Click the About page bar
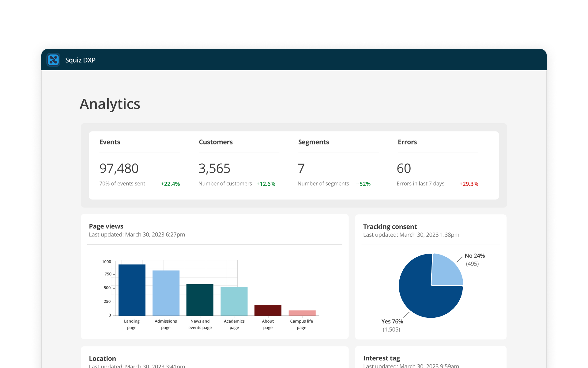The image size is (588, 368). [268, 310]
